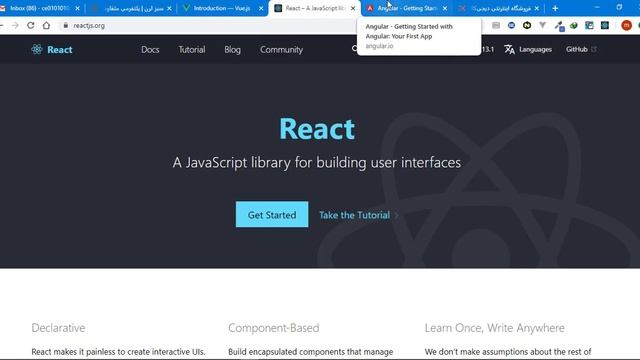The image size is (640, 360).
Task: Open the Community page
Action: pyautogui.click(x=281, y=49)
